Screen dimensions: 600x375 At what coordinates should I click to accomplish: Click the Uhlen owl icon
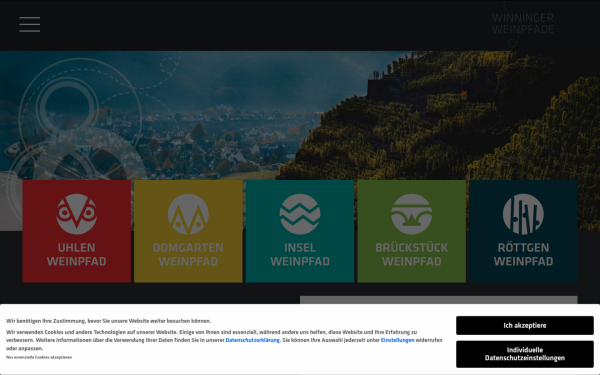pyautogui.click(x=77, y=214)
